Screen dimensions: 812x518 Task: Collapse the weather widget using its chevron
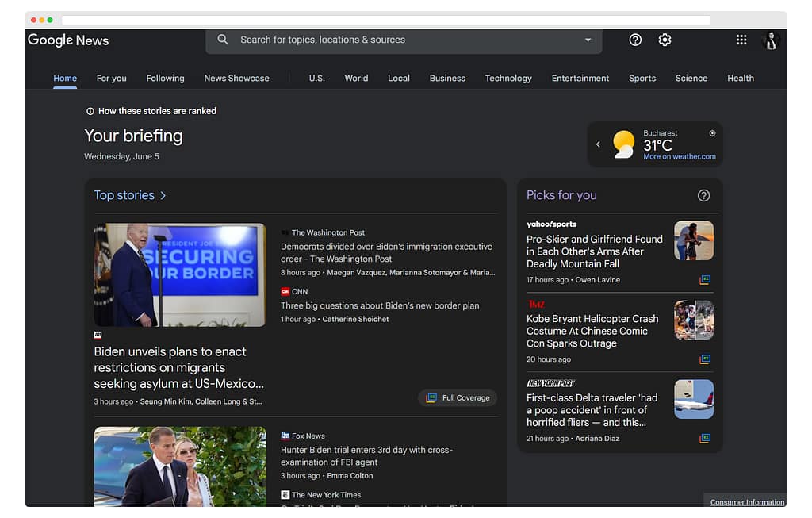[599, 144]
